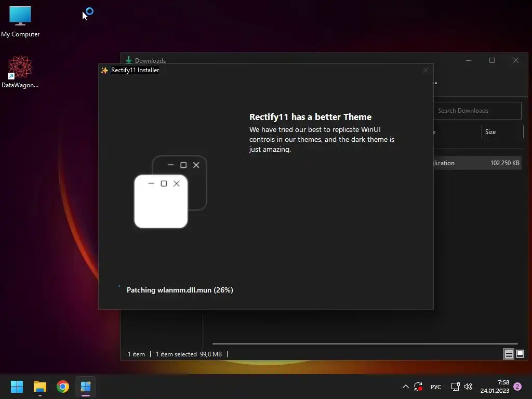
Task: Open the volume speaker tray icon
Action: click(468, 387)
